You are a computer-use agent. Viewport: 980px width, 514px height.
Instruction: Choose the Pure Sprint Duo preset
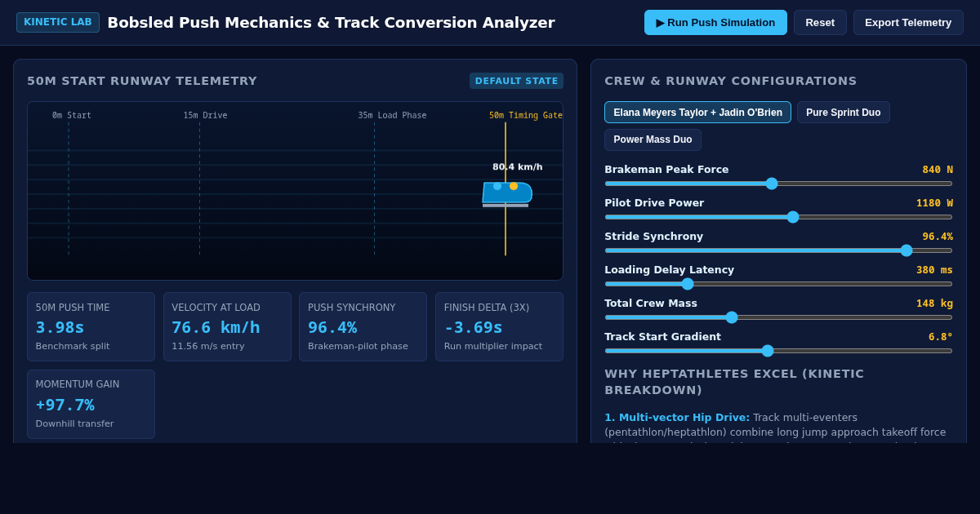843,113
